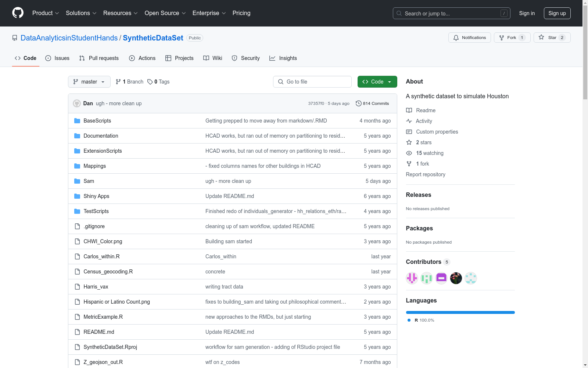Viewport: 588px width, 368px height.
Task: Open the first contributor's pink avatar
Action: (412, 278)
